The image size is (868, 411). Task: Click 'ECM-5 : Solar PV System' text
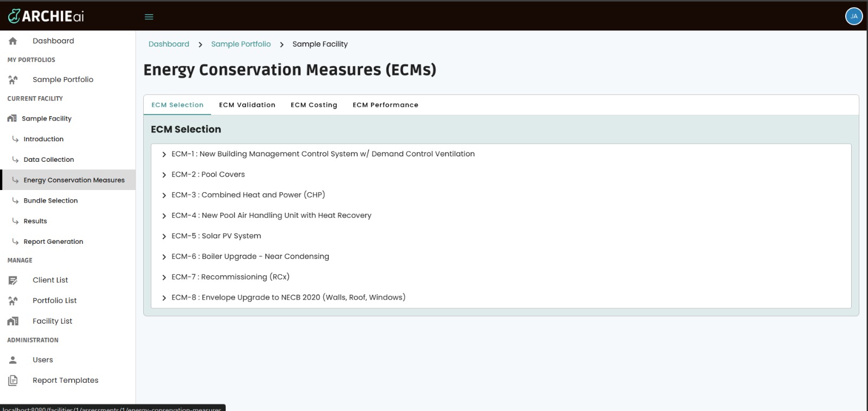(x=216, y=236)
